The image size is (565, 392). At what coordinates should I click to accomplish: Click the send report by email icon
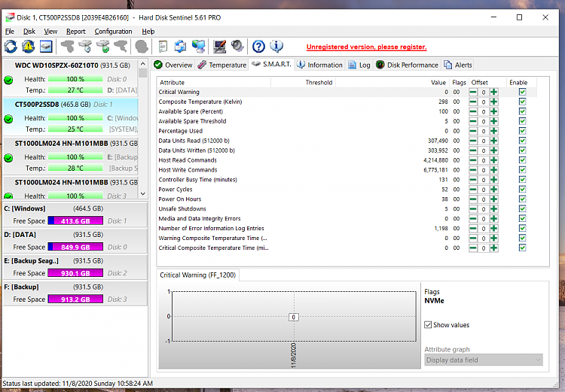(180, 47)
